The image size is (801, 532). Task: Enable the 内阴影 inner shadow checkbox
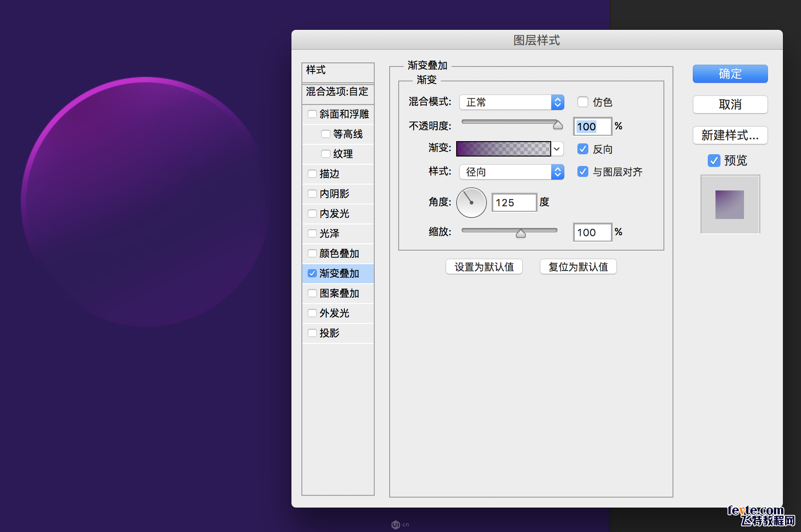coord(312,194)
